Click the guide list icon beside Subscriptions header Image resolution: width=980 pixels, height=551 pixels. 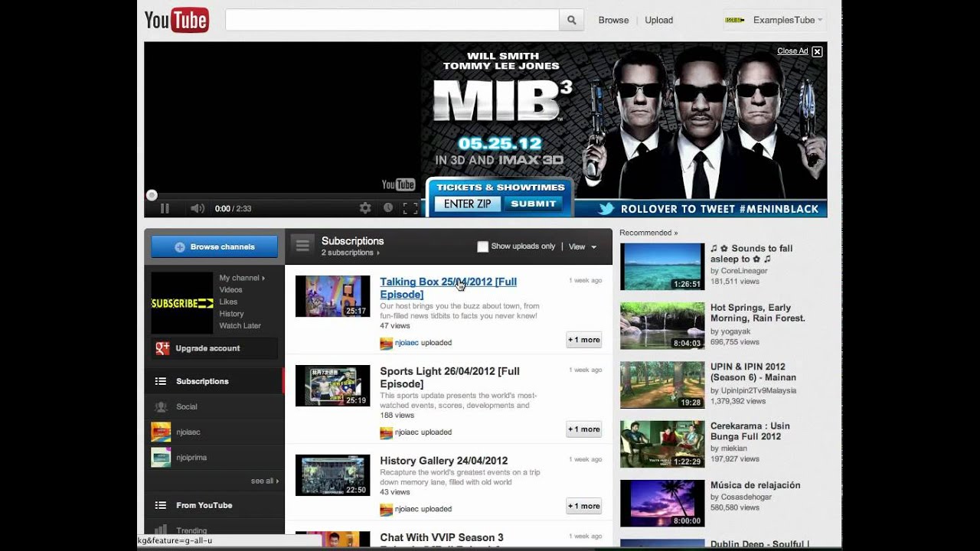pyautogui.click(x=302, y=246)
